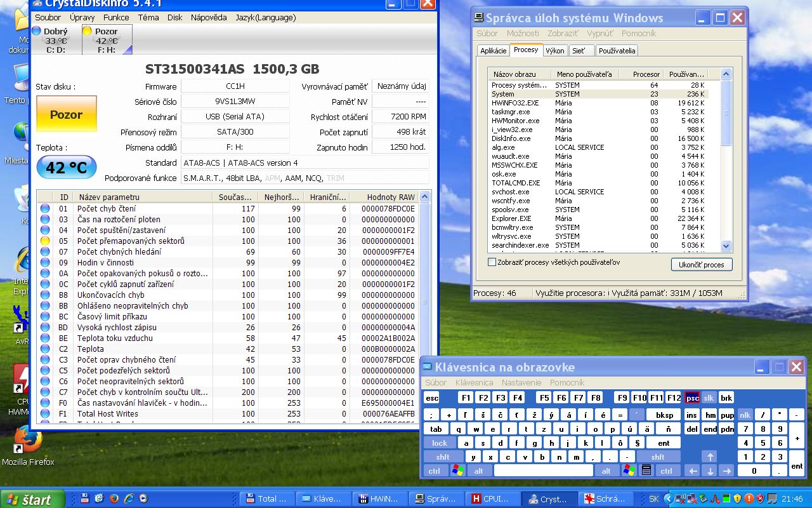Image resolution: width=812 pixels, height=508 pixels.
Task: Switch to Používatelia tab in Task Manager
Action: [616, 51]
